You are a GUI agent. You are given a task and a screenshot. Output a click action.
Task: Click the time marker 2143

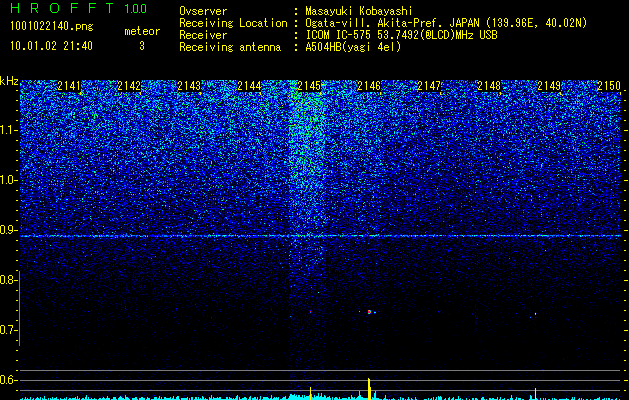point(189,86)
